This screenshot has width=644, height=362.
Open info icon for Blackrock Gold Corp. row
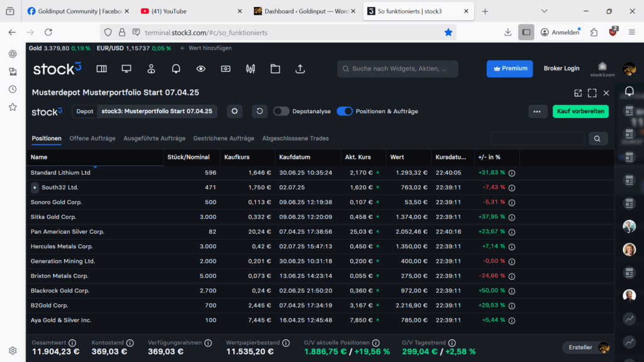point(512,291)
